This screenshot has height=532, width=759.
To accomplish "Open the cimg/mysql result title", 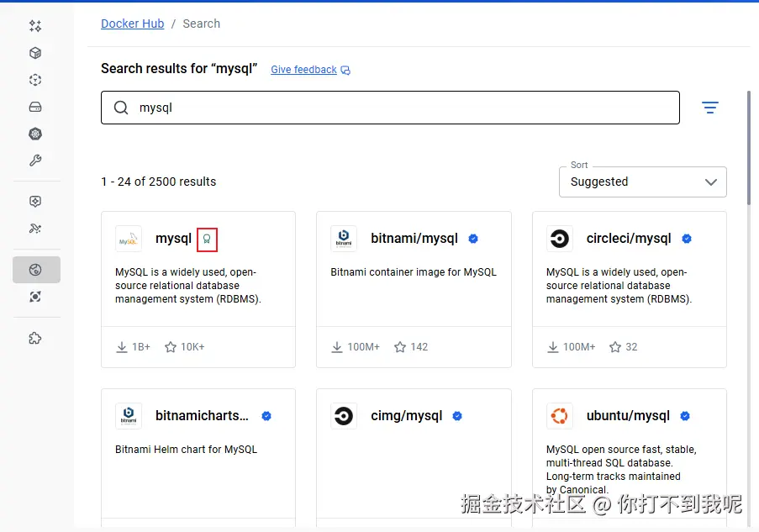I will pos(407,416).
